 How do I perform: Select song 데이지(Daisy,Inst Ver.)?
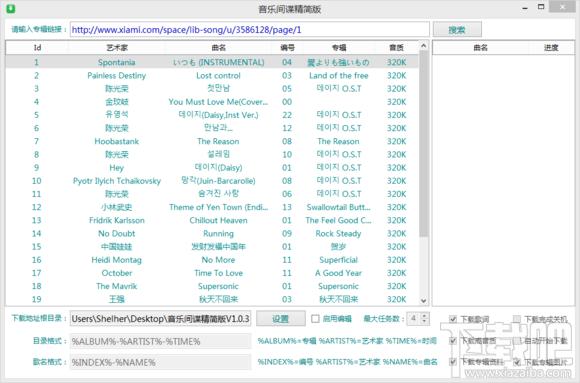pyautogui.click(x=218, y=115)
